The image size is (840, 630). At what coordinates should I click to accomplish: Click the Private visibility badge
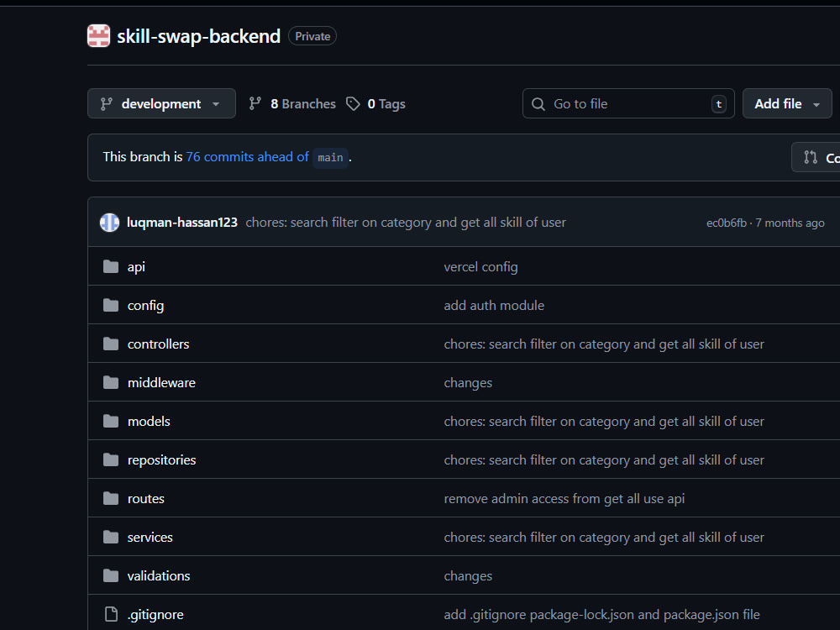pos(312,36)
